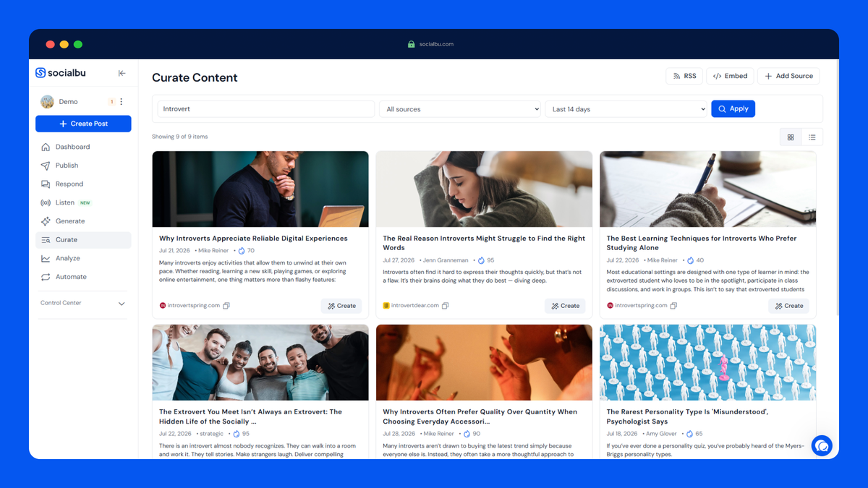Create post from Best Learning Techniques article
This screenshot has width=868, height=488.
pos(788,306)
